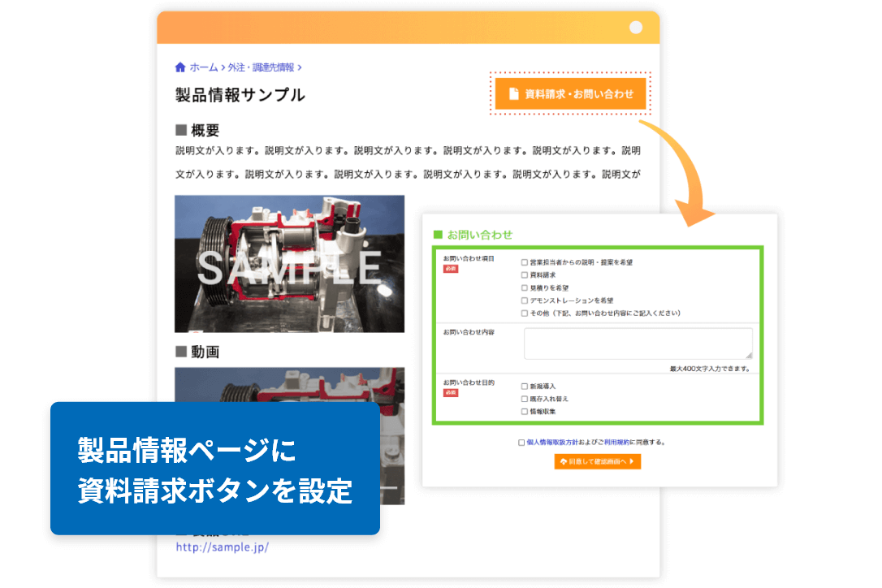This screenshot has width=882, height=588.
Task: Click the white circle in orange header
Action: click(636, 28)
